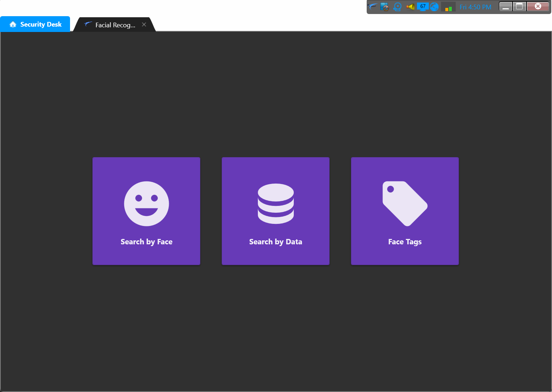Switch to the Security Desk home tab
This screenshot has height=392, width=552.
point(35,24)
